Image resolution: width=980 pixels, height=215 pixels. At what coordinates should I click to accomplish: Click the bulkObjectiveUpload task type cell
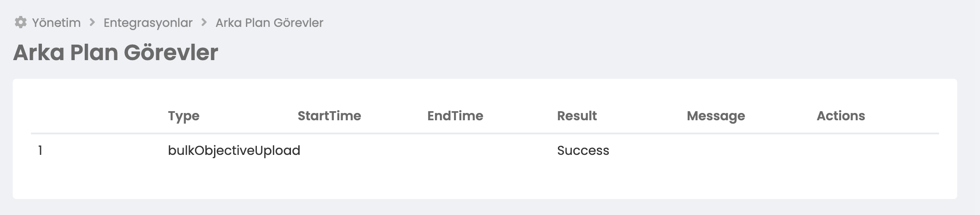click(234, 150)
